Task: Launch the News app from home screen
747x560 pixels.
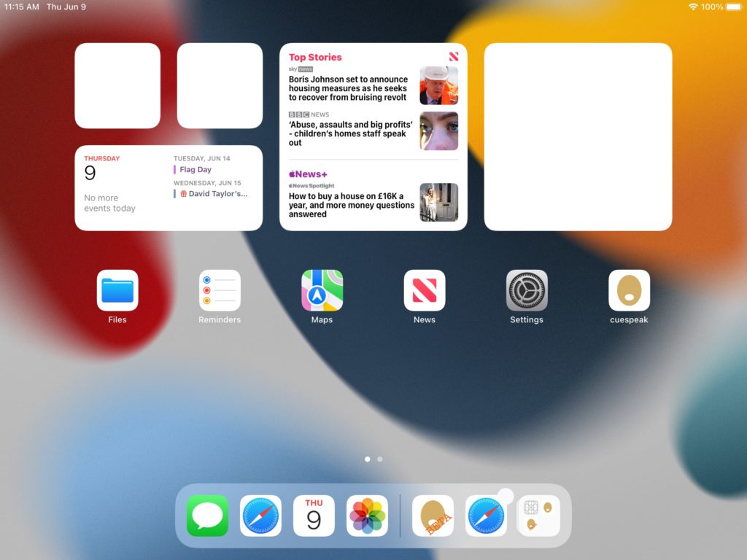Action: (425, 290)
